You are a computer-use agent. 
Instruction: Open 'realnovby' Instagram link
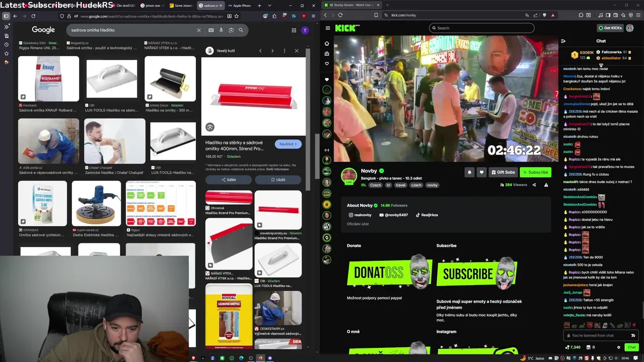pos(360,215)
